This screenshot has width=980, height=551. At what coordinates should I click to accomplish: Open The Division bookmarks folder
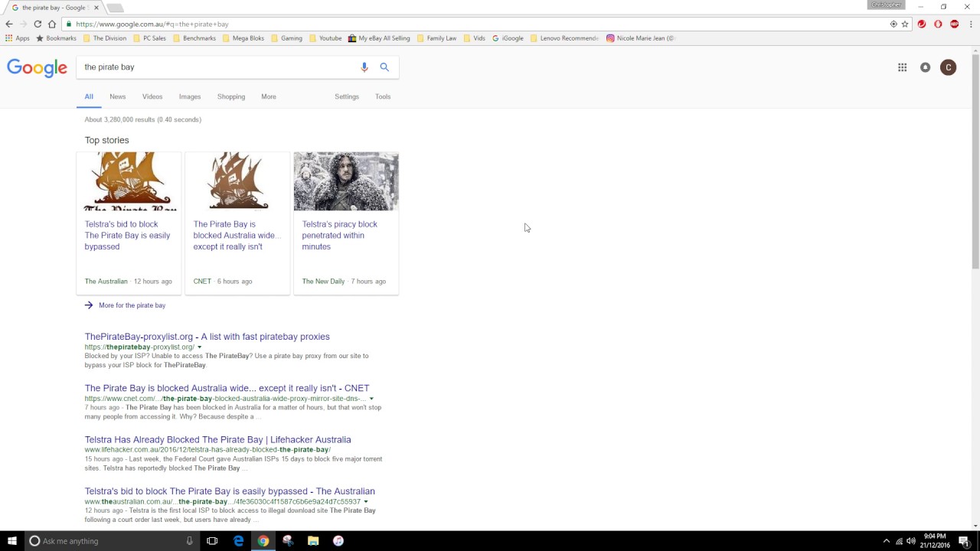point(105,38)
